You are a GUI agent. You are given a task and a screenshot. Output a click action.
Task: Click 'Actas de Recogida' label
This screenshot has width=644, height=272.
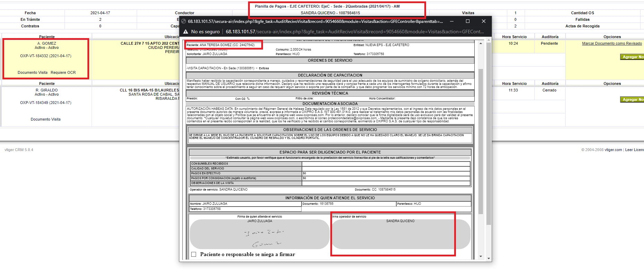(x=582, y=26)
